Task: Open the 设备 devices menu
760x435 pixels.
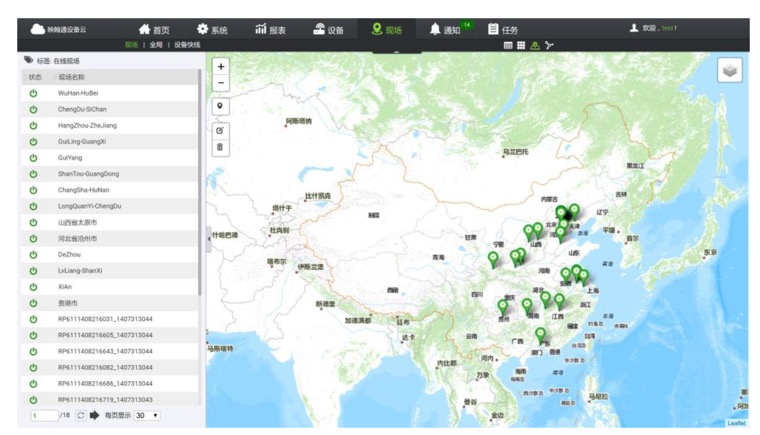Action: [x=328, y=30]
